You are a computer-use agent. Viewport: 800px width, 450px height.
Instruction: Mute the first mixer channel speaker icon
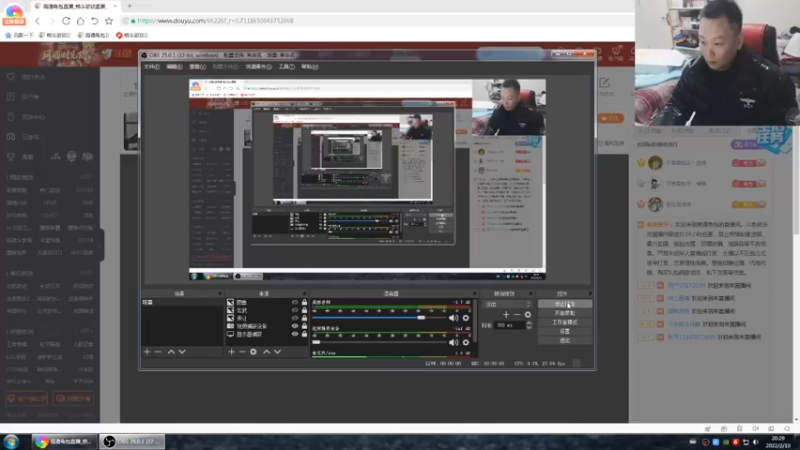coord(453,317)
